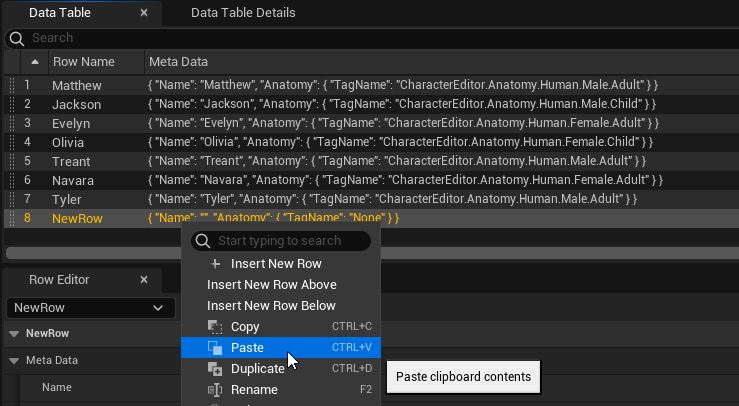Close the Row Editor tab

coord(144,280)
